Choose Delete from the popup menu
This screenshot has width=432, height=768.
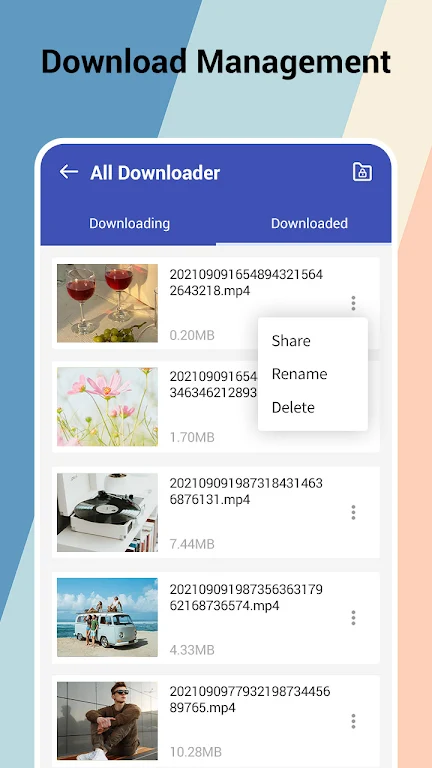(x=293, y=408)
